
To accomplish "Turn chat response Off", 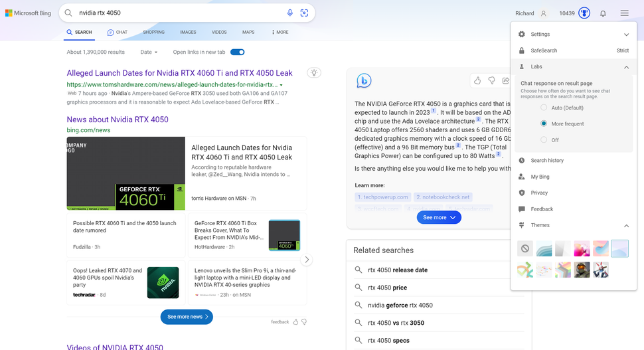I will pyautogui.click(x=544, y=139).
